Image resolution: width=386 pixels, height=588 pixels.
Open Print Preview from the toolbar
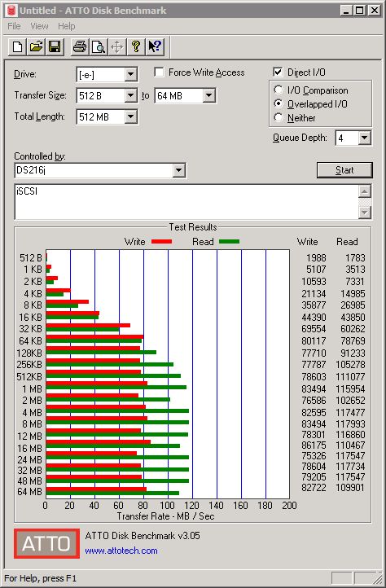point(99,47)
